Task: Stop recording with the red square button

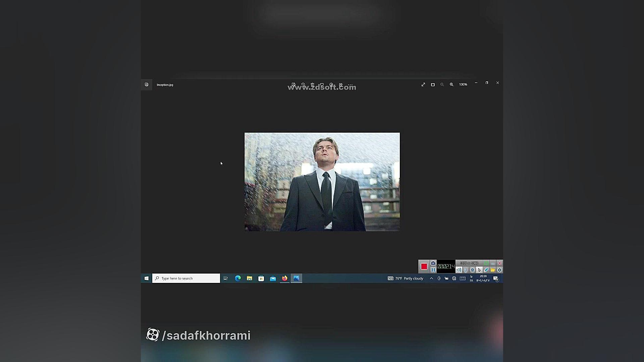Action: (424, 266)
